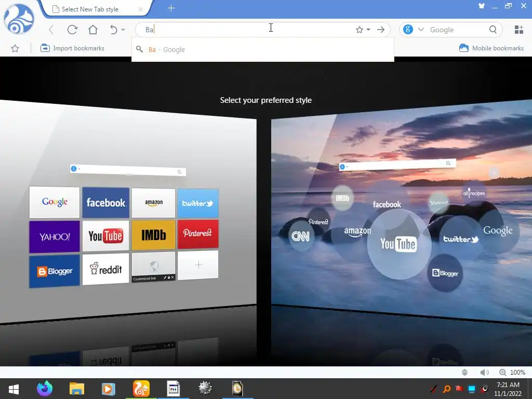Open File Explorer from the taskbar
Image resolution: width=532 pixels, height=399 pixels.
(x=77, y=389)
